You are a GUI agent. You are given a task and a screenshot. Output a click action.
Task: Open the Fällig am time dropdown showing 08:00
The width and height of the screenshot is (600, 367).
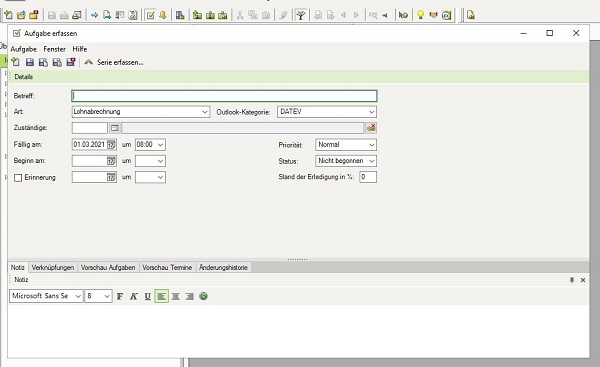(160, 145)
